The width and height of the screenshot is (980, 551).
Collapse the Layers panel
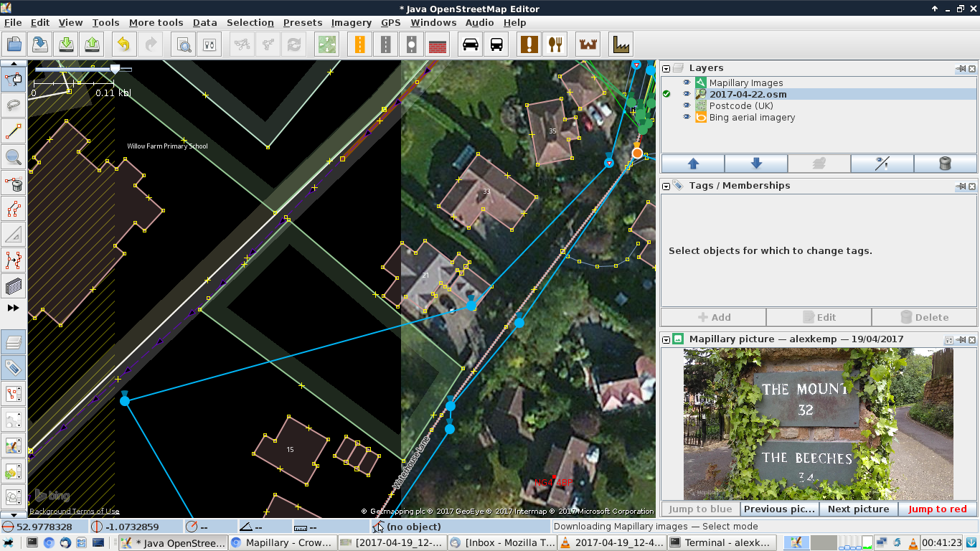tap(666, 69)
